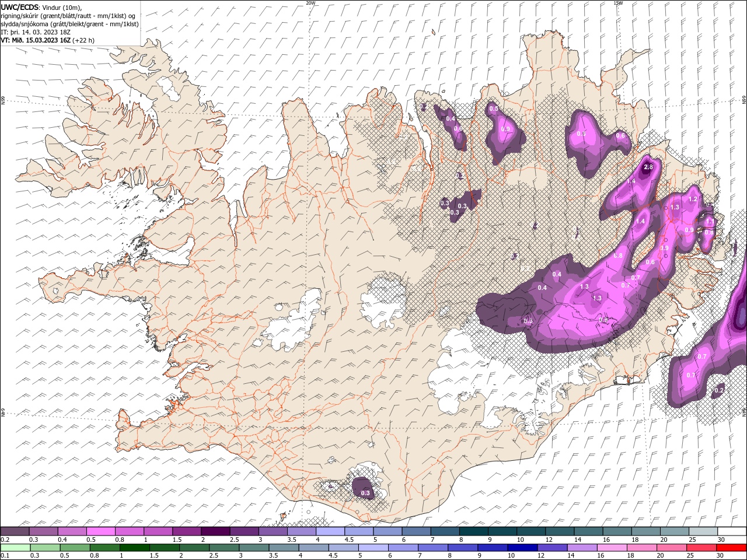Viewport: 747px width, 560px height.
Task: Click the lower scale swatch between 25 and 30
Action: (x=701, y=548)
